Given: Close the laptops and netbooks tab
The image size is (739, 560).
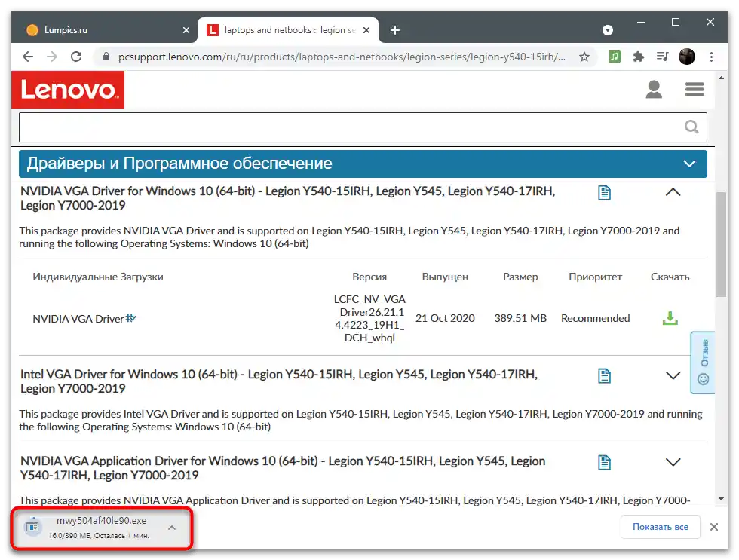Looking at the screenshot, I should click(366, 30).
